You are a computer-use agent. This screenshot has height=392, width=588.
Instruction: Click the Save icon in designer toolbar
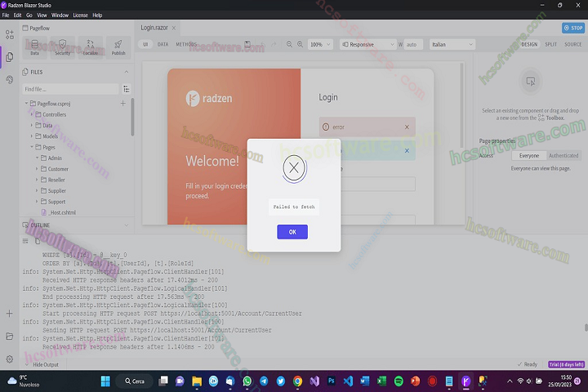pyautogui.click(x=247, y=44)
